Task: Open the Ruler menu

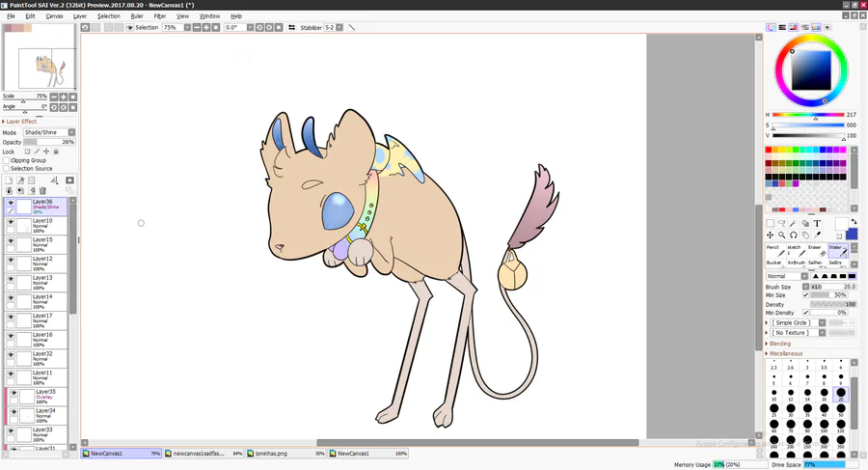Action: 137,16
